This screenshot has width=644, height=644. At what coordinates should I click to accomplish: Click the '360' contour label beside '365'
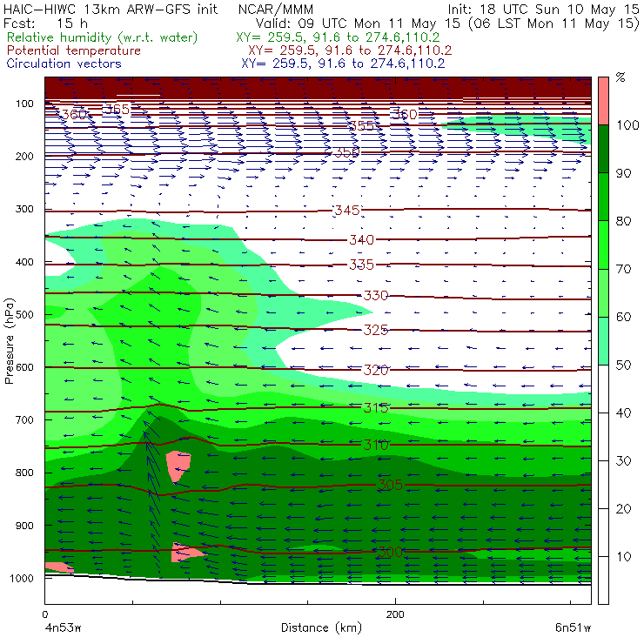coord(74,114)
